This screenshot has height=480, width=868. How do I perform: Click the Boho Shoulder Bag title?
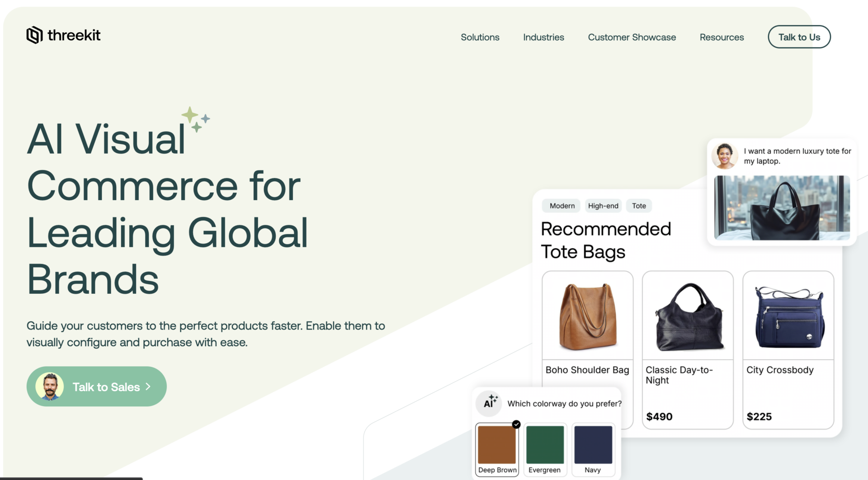(587, 370)
